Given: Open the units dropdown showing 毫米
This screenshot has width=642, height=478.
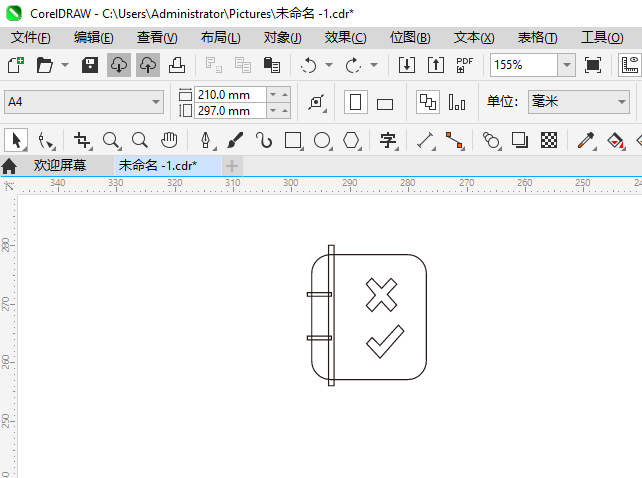Looking at the screenshot, I should [579, 102].
